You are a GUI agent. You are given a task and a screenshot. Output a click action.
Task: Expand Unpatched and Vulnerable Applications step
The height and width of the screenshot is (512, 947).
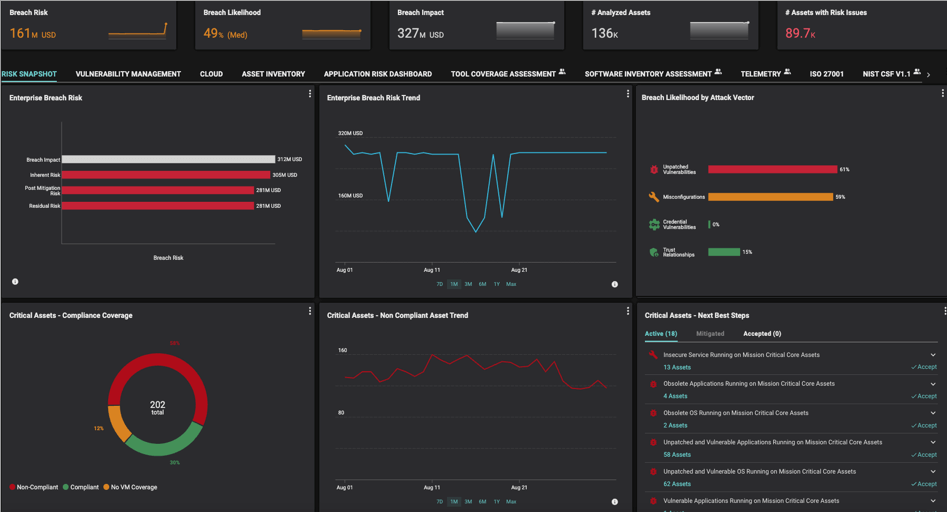[933, 443]
